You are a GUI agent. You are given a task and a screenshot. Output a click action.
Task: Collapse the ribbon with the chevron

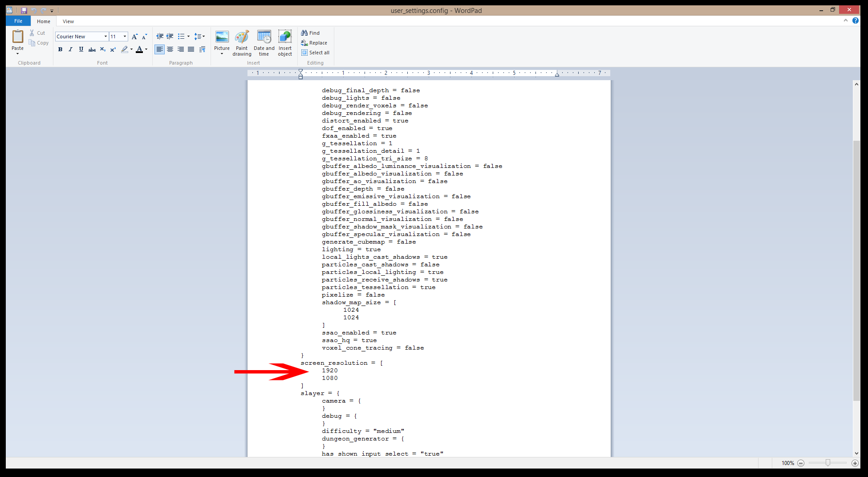846,20
